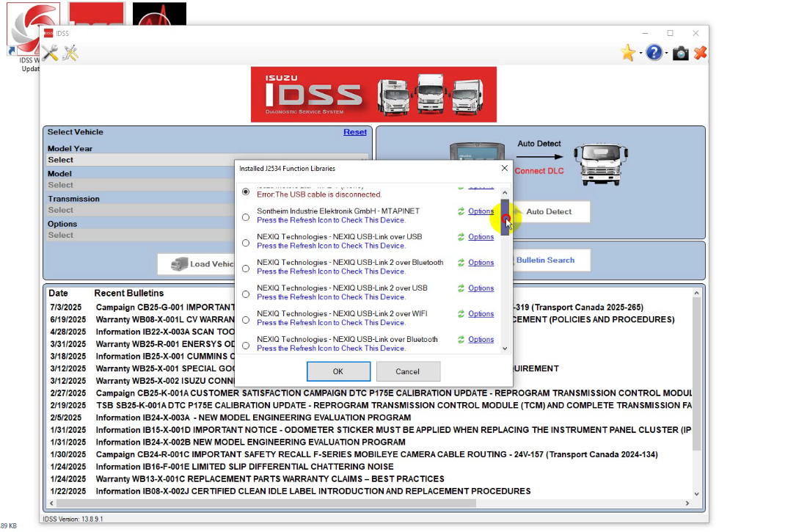Viewport: 807px width, 532px height.
Task: Click the Isuzu IDSS banner logo
Action: (x=373, y=95)
